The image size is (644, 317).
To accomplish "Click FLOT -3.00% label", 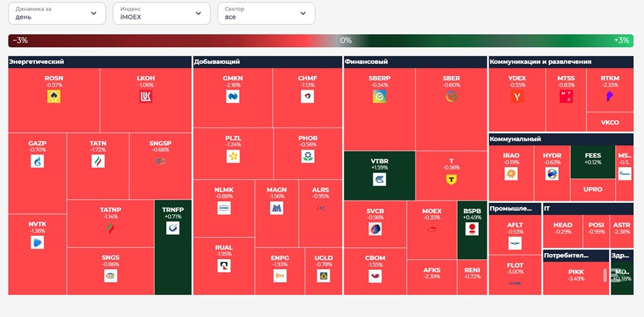I will [515, 269].
